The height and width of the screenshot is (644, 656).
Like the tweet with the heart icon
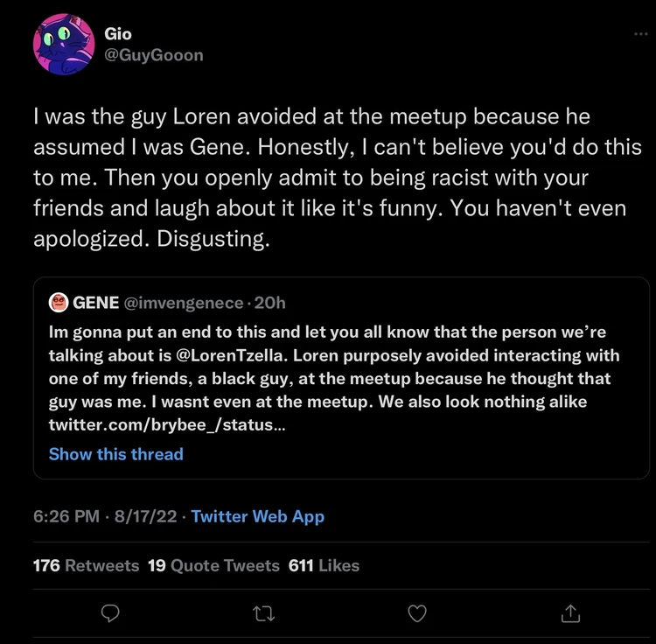(418, 612)
